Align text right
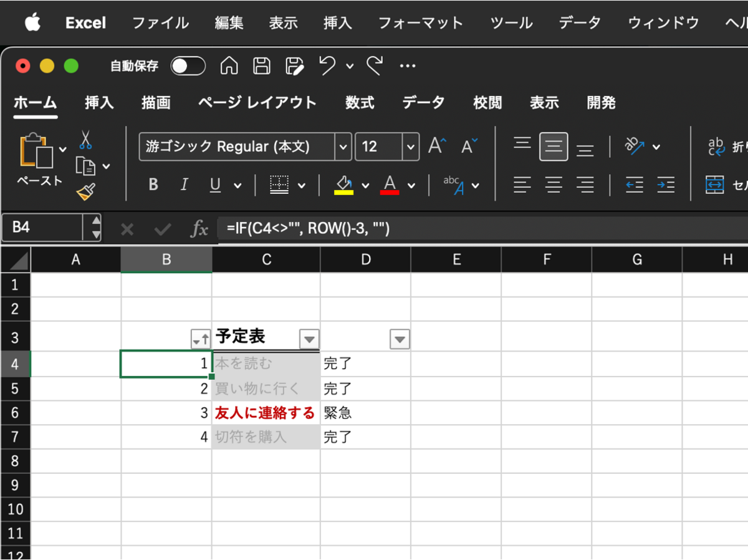This screenshot has width=748, height=560. pos(585,185)
